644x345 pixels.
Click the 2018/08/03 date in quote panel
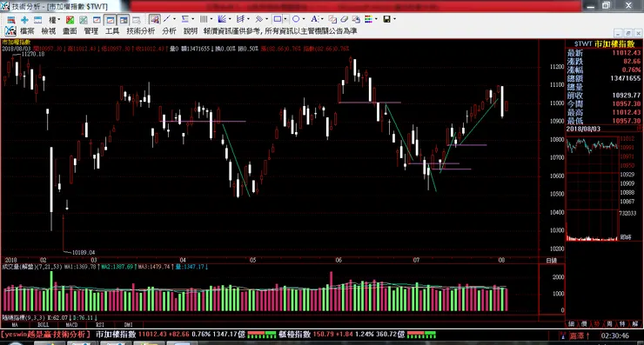(x=583, y=129)
